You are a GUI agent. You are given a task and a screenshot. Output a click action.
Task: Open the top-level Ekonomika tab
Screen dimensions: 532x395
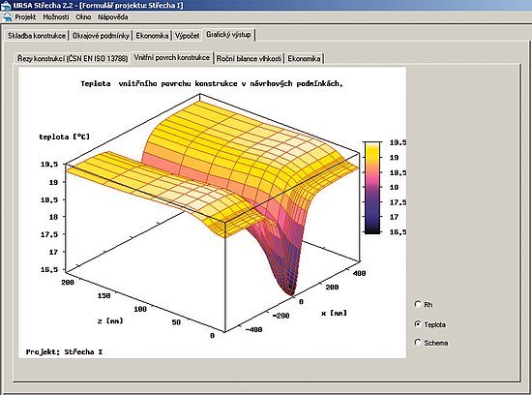(x=152, y=36)
